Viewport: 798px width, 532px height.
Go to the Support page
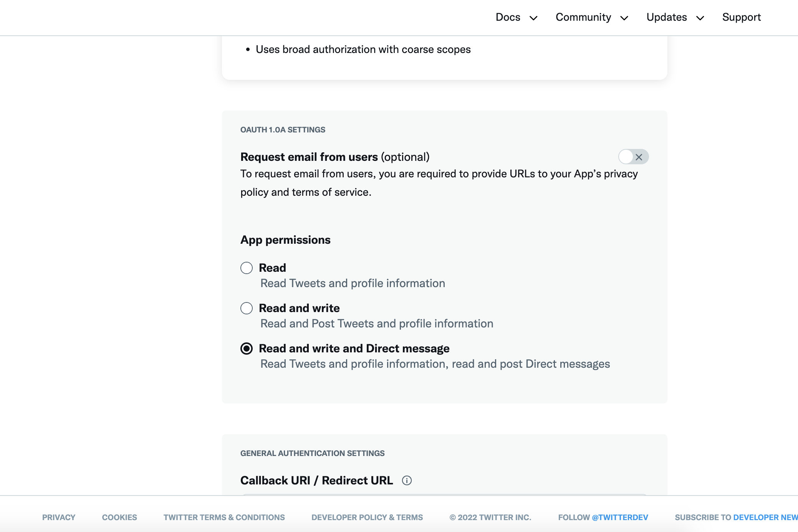[x=742, y=17]
